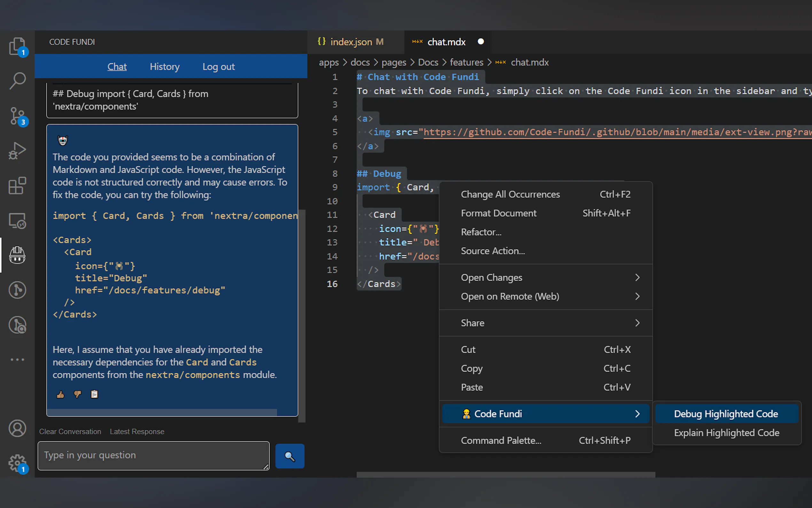The width and height of the screenshot is (812, 508).
Task: Open the Accounts menu icon
Action: coord(17,428)
